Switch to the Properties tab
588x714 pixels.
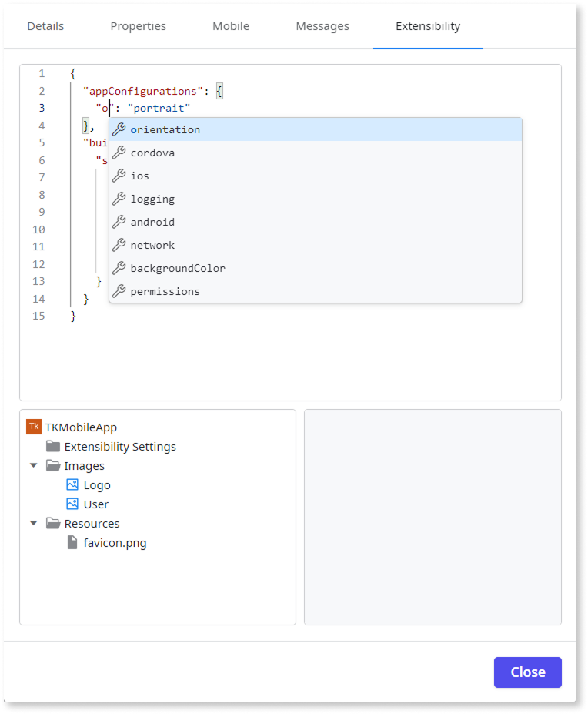(x=138, y=25)
